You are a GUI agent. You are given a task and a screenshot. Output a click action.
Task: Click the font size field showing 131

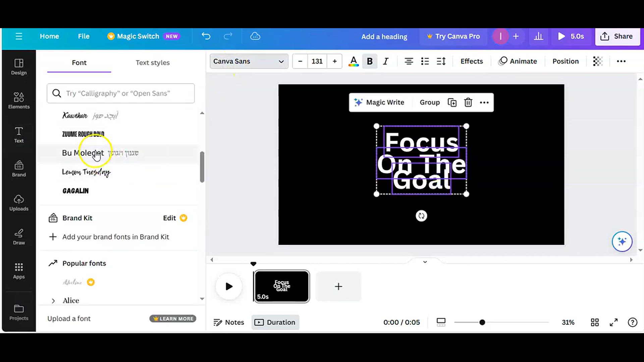point(317,61)
